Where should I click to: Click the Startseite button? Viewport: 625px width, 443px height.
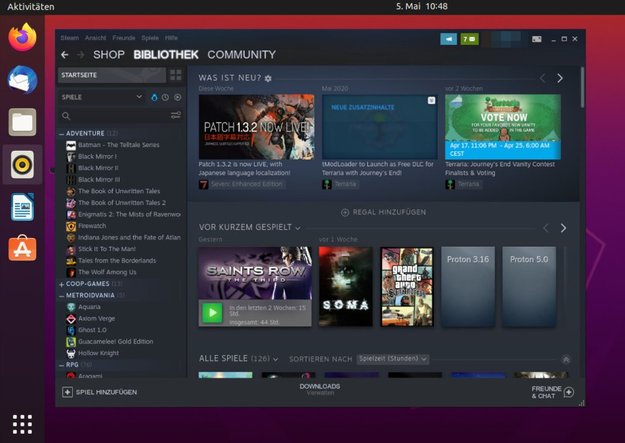click(112, 75)
